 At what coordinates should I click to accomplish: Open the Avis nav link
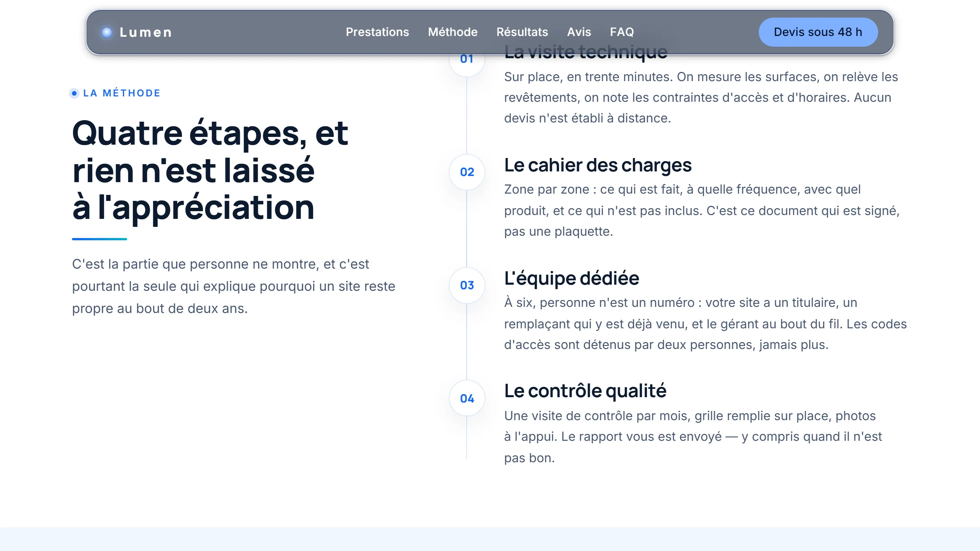click(x=579, y=32)
